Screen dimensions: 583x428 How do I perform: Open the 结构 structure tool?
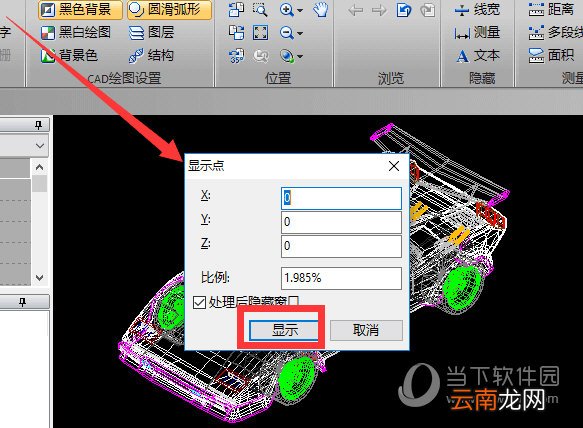coord(152,56)
